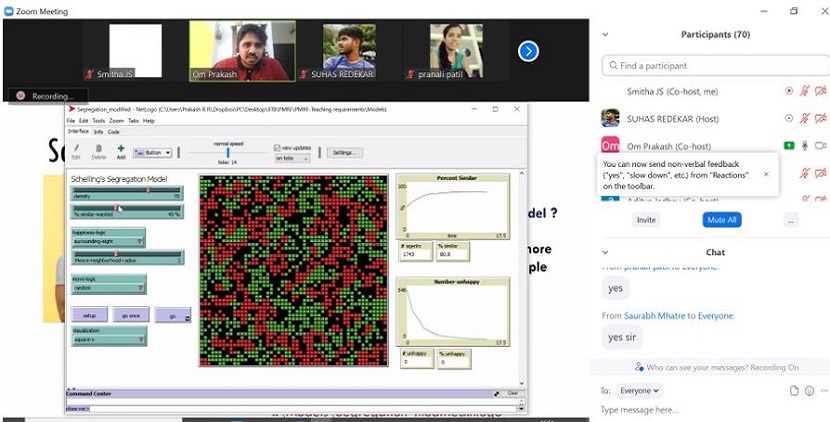
Task: Open the on ticks update mode dropdown
Action: [292, 158]
